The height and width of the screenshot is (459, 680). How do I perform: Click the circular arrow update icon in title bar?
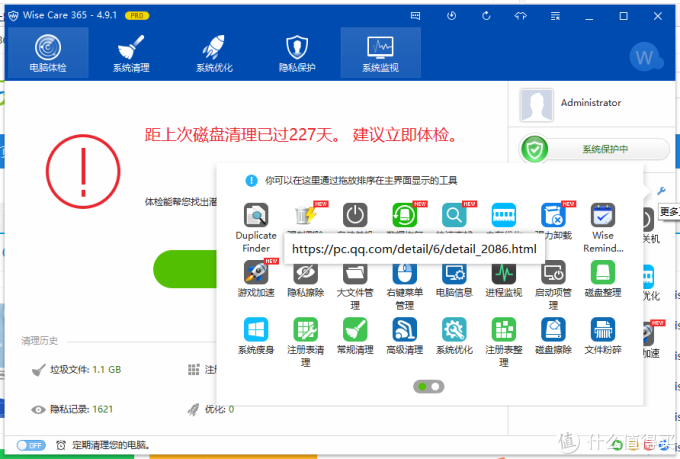(486, 16)
